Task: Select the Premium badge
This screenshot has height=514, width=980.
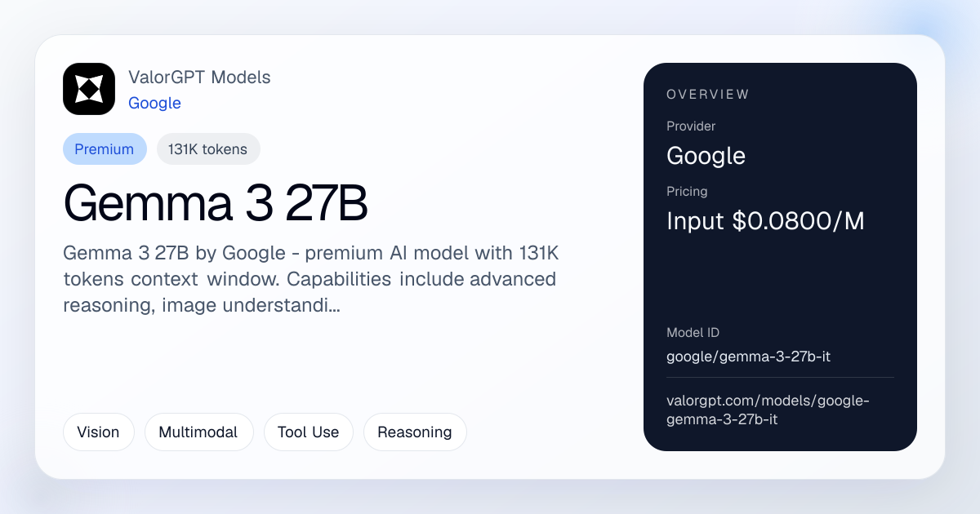Action: coord(105,149)
